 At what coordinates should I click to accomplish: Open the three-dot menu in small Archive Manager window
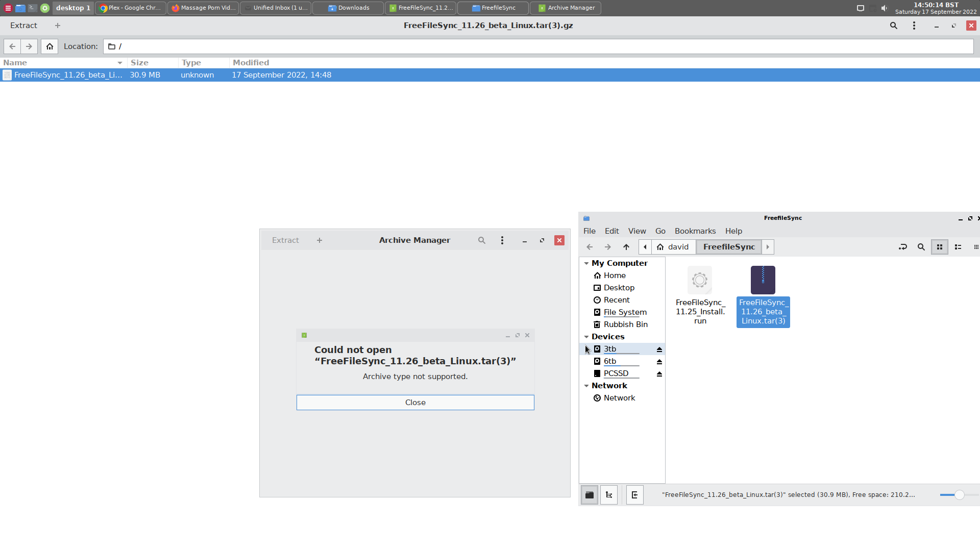tap(502, 240)
